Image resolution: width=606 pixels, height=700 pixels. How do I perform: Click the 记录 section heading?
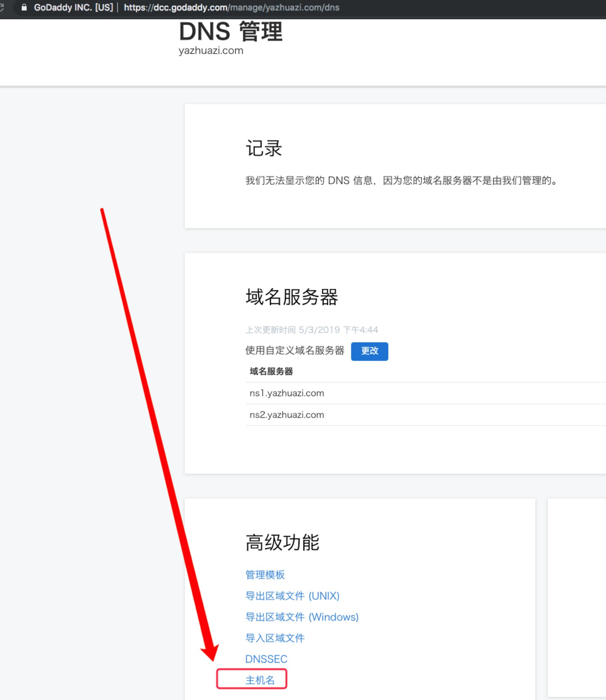[x=264, y=148]
